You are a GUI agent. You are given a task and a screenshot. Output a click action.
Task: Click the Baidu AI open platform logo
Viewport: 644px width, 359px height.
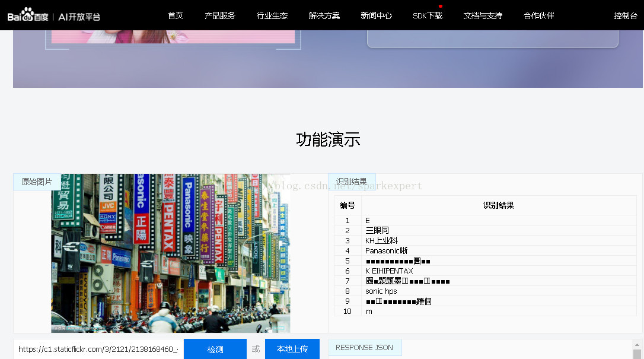(54, 15)
